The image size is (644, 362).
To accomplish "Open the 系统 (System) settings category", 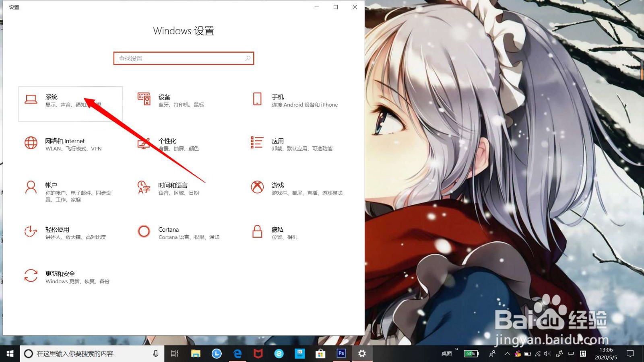I will (70, 104).
